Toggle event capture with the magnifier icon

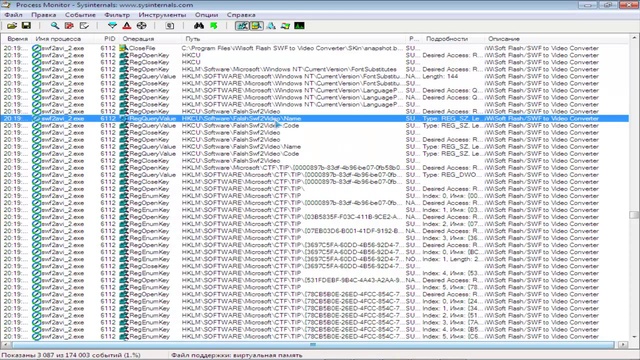tap(55, 26)
